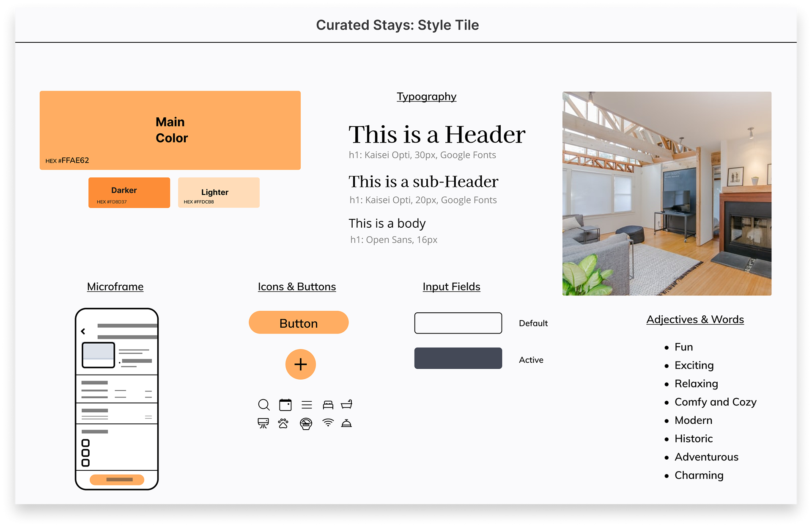Click the bed icon
The width and height of the screenshot is (812, 527).
[328, 405]
